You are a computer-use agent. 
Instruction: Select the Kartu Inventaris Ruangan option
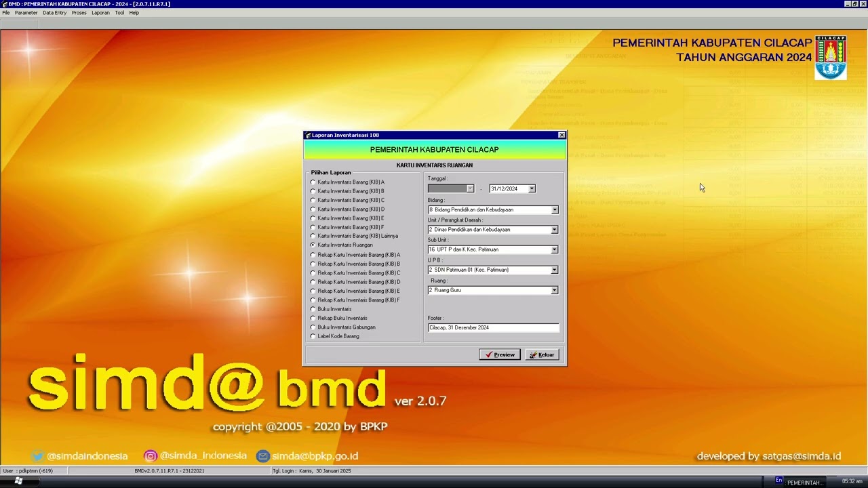(342, 245)
